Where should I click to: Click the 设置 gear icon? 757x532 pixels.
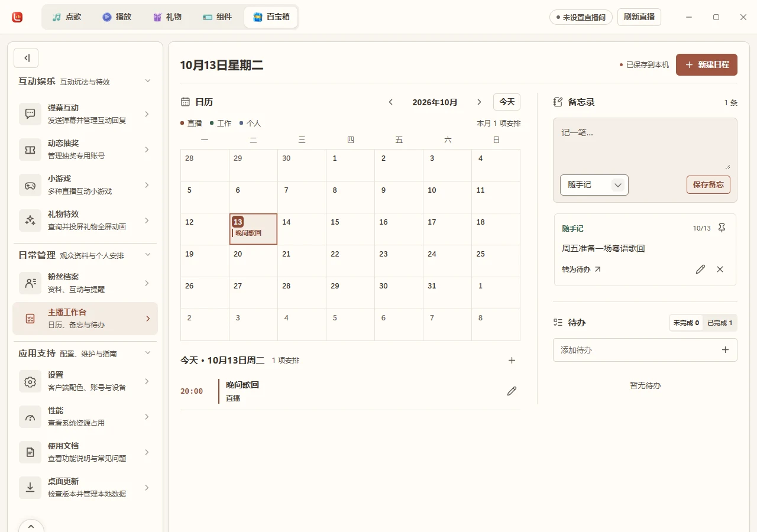click(30, 381)
